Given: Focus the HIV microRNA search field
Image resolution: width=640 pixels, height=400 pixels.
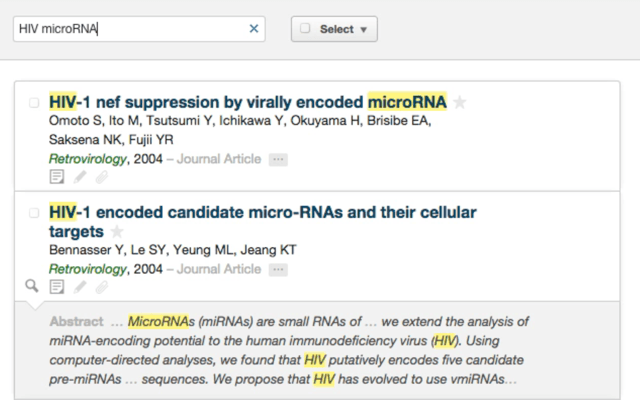Looking at the screenshot, I should click(131, 29).
